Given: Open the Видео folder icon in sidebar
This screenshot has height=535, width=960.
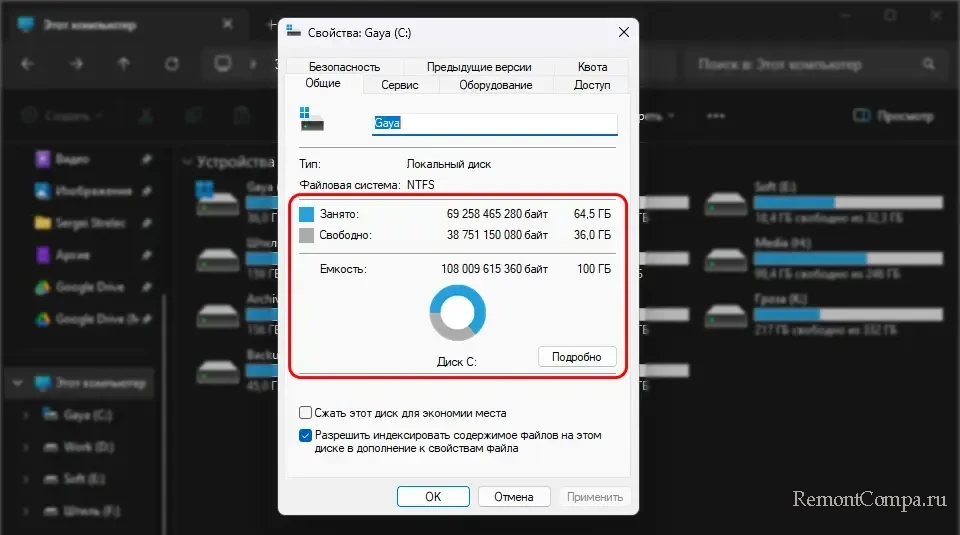Looking at the screenshot, I should pos(43,158).
